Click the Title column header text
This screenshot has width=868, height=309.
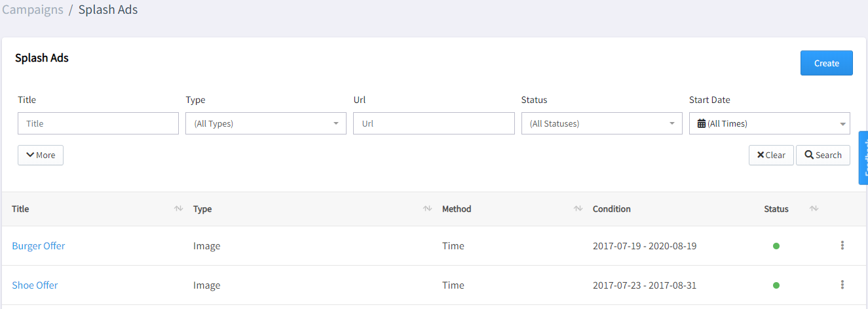coord(20,209)
